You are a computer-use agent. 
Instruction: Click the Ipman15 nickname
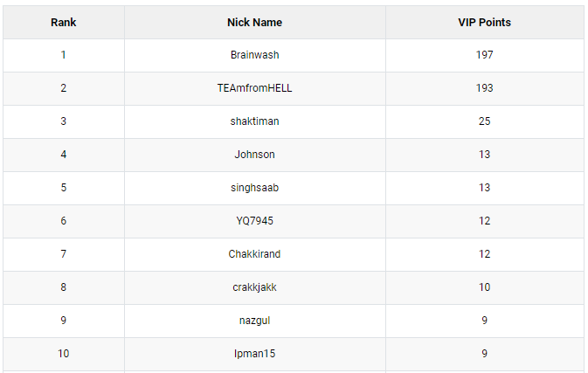click(254, 354)
